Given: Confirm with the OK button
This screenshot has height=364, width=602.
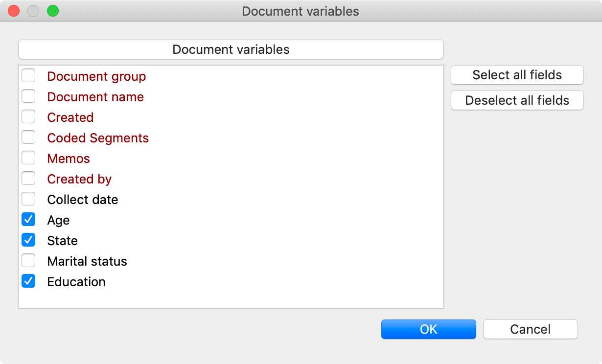Looking at the screenshot, I should click(x=428, y=329).
